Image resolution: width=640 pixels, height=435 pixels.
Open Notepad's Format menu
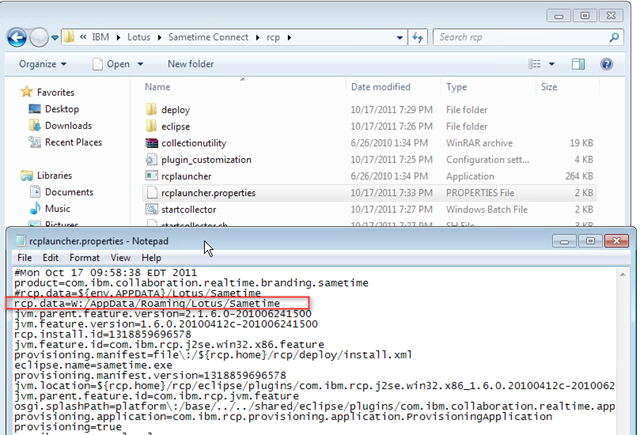(84, 258)
